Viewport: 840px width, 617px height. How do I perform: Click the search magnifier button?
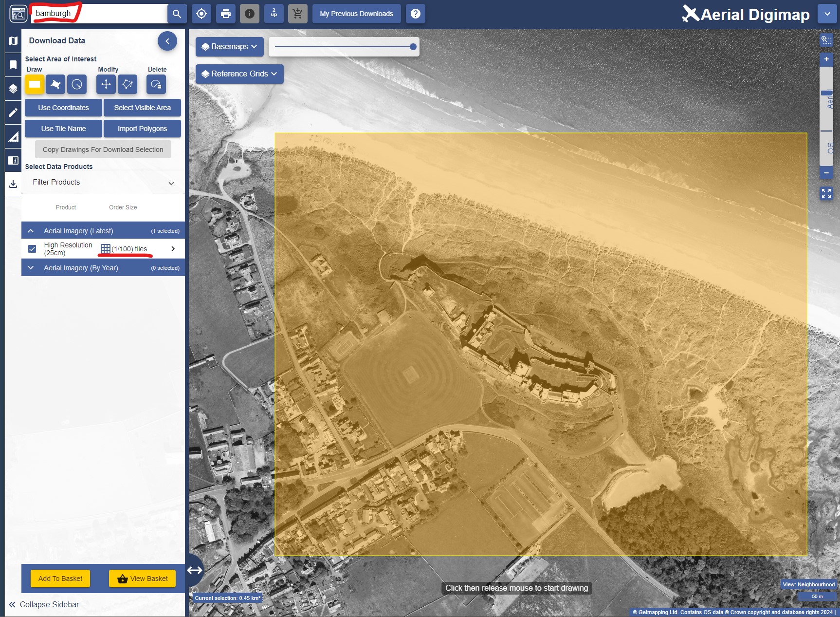point(177,14)
